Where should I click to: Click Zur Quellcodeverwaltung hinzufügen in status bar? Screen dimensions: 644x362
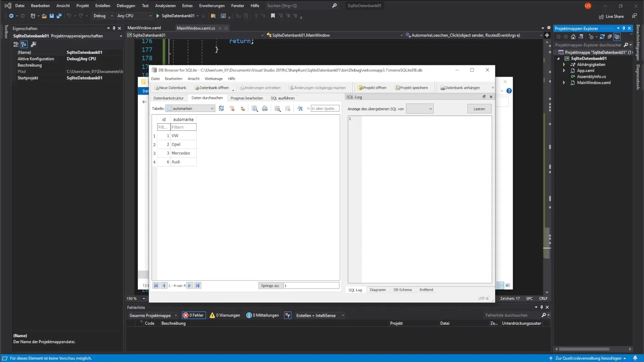(588, 358)
